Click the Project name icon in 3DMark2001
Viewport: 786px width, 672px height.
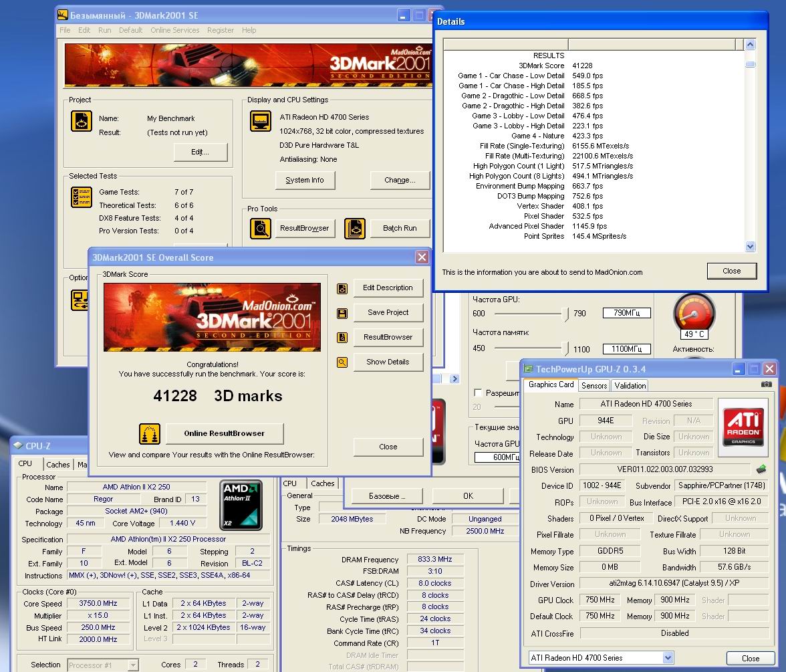(82, 121)
